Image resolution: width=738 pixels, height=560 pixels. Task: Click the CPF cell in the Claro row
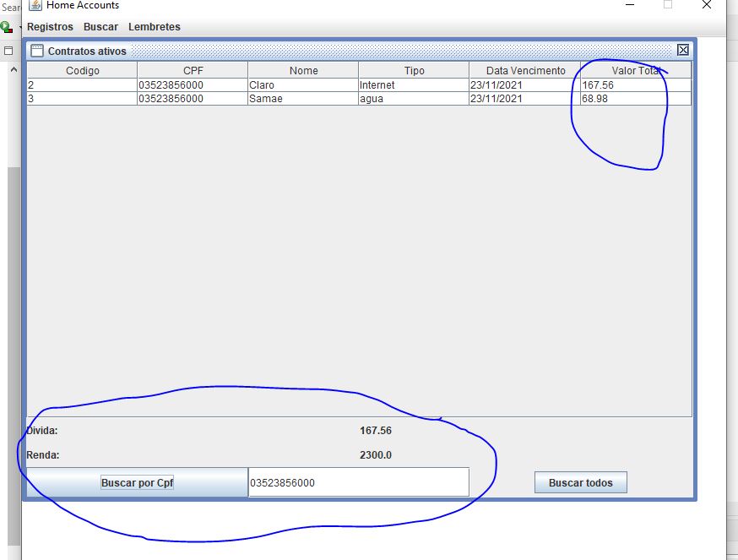pyautogui.click(x=193, y=85)
